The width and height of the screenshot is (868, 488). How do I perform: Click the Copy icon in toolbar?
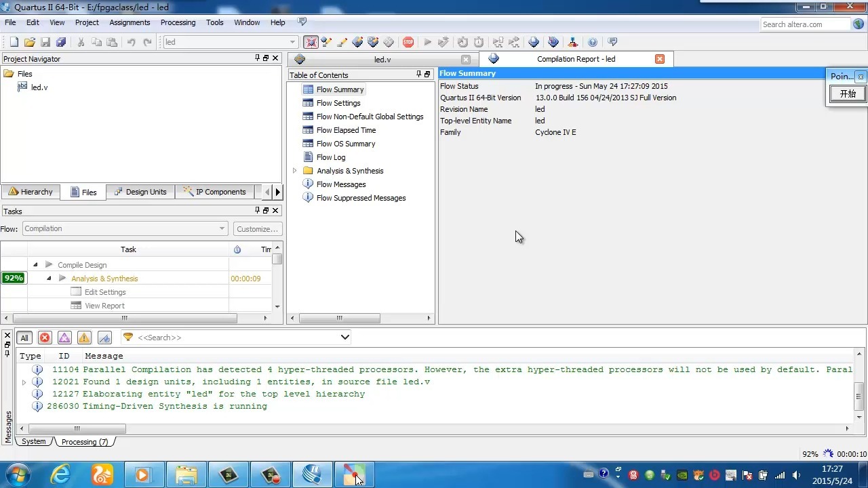pyautogui.click(x=96, y=42)
